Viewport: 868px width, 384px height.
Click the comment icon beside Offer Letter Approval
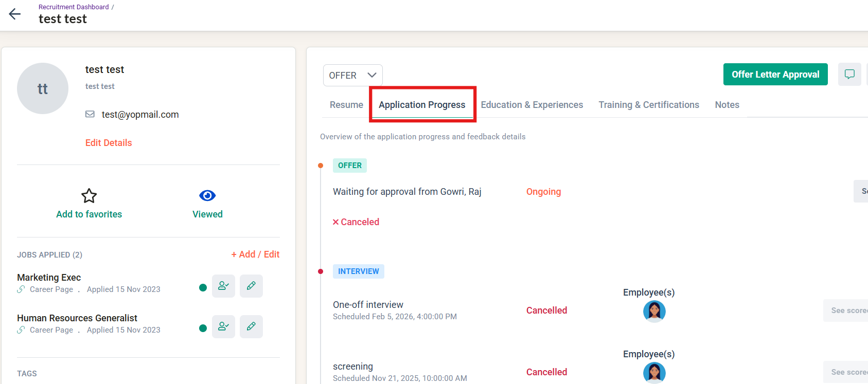[x=849, y=75]
